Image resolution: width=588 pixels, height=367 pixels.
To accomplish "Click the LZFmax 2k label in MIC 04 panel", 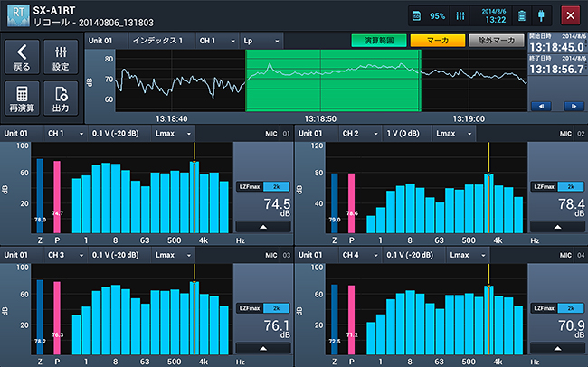I will pos(557,308).
